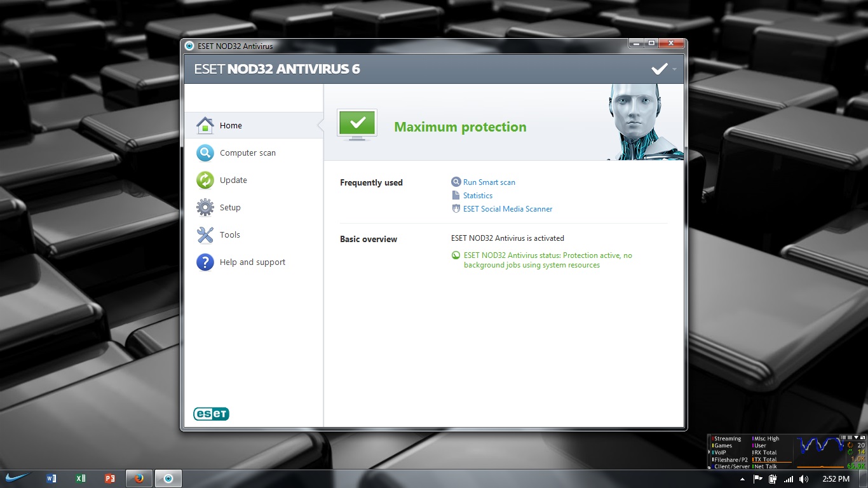Image resolution: width=868 pixels, height=488 pixels.
Task: Expand the left arrow on network widget edge
Action: tap(709, 452)
